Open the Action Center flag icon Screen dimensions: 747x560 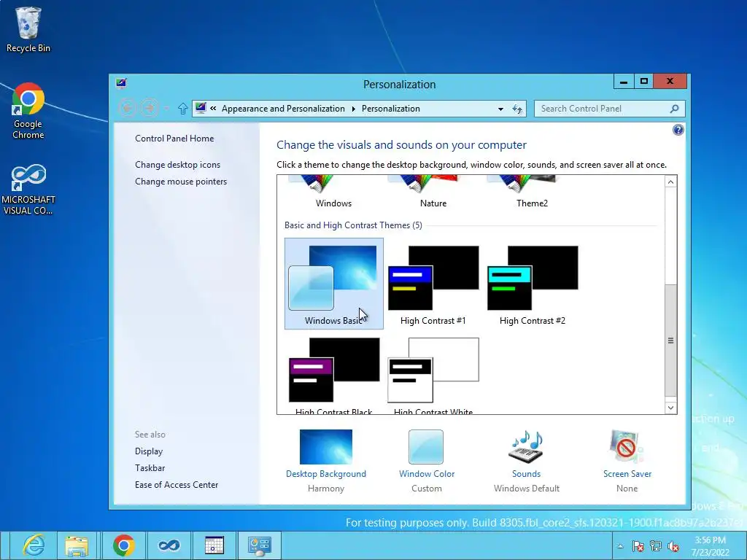pos(638,546)
